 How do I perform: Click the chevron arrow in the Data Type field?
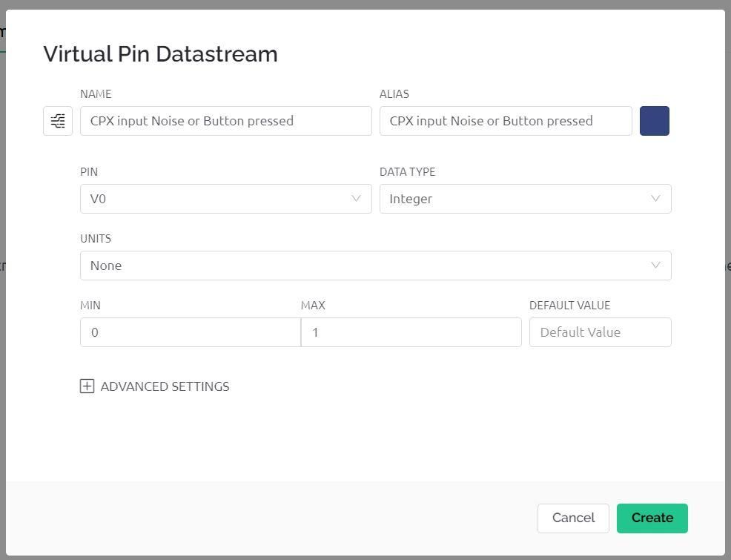655,199
